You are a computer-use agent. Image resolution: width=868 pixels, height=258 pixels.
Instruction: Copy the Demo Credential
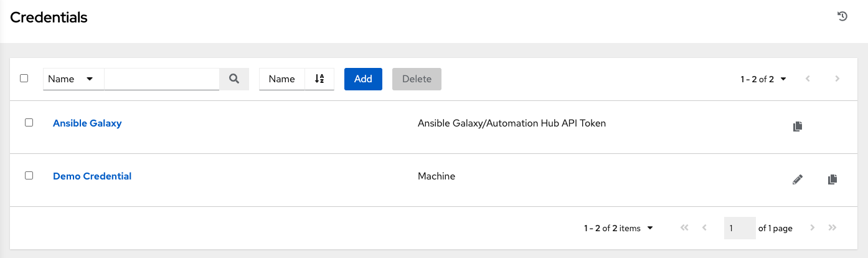tap(833, 179)
